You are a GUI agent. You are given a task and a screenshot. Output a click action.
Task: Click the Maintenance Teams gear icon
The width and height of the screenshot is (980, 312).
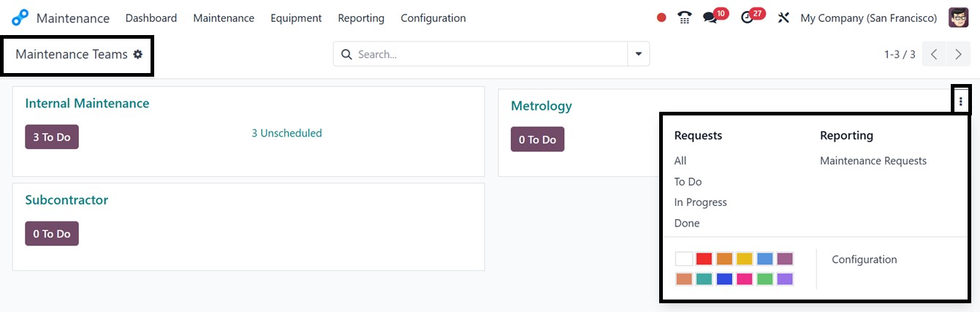(137, 55)
